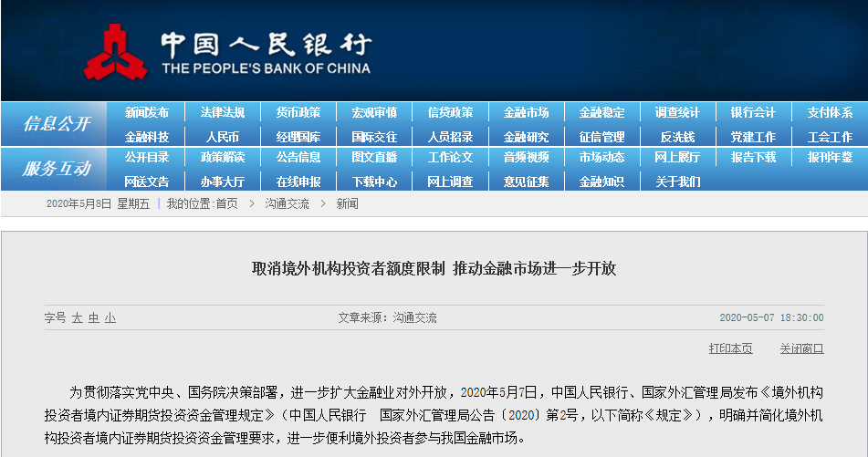
Task: Go to 金融知识 section
Action: tap(601, 182)
